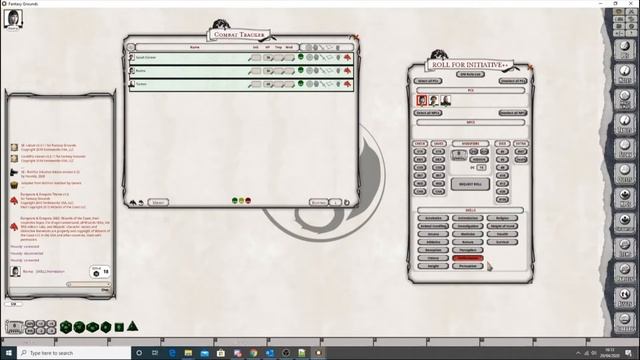
Task: Pick up the d8 die
Action: (x=106, y=327)
